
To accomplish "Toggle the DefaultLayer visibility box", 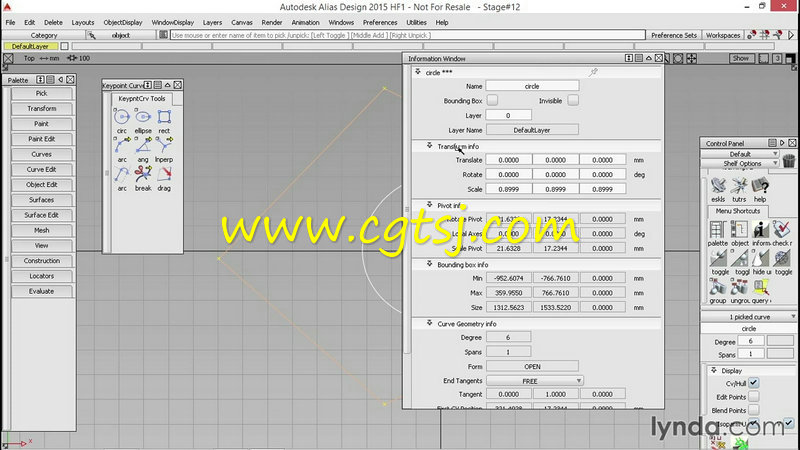I will (x=64, y=46).
